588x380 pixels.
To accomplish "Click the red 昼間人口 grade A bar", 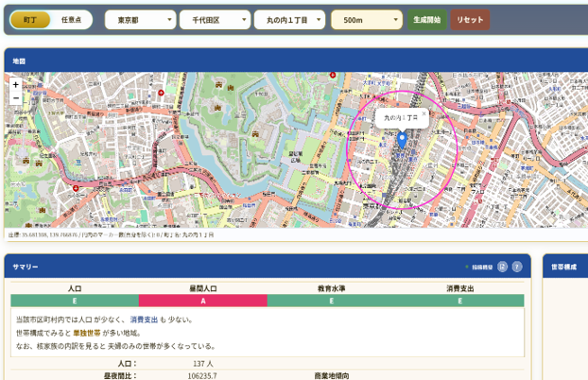I will (203, 301).
